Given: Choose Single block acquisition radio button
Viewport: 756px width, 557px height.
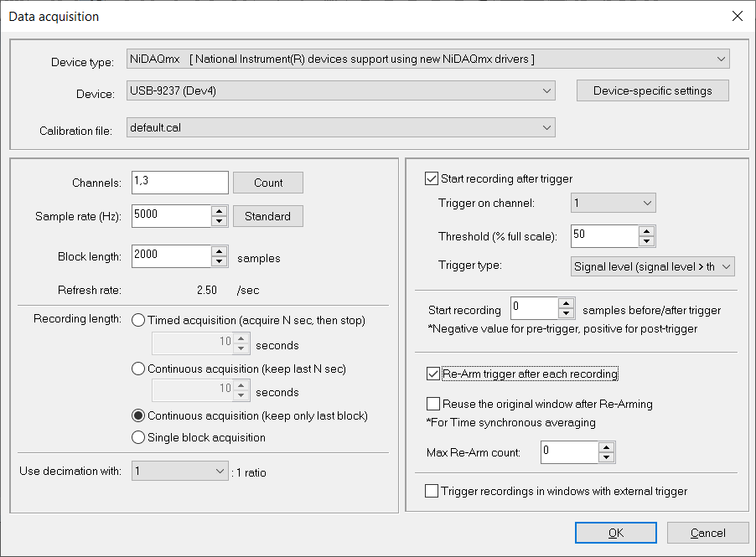Looking at the screenshot, I should 140,437.
